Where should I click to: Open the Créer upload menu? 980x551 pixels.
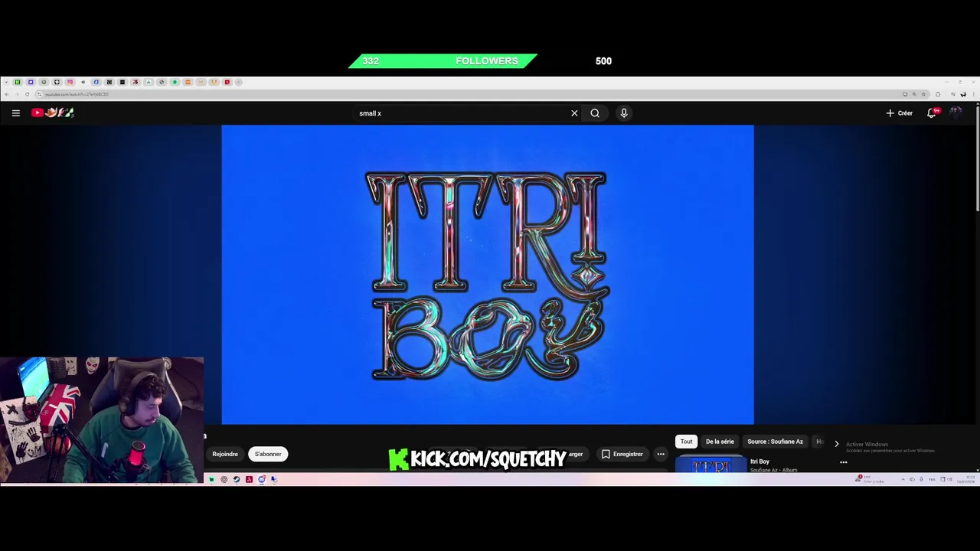[900, 113]
